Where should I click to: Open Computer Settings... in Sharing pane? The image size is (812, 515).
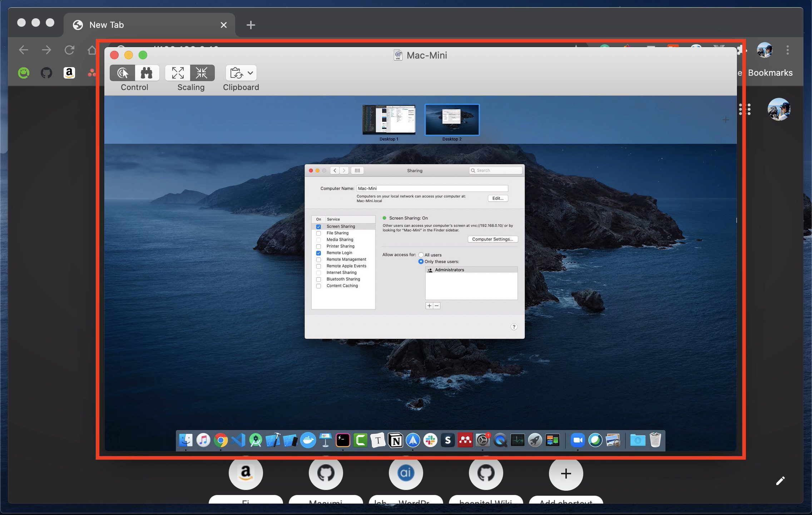pyautogui.click(x=492, y=239)
